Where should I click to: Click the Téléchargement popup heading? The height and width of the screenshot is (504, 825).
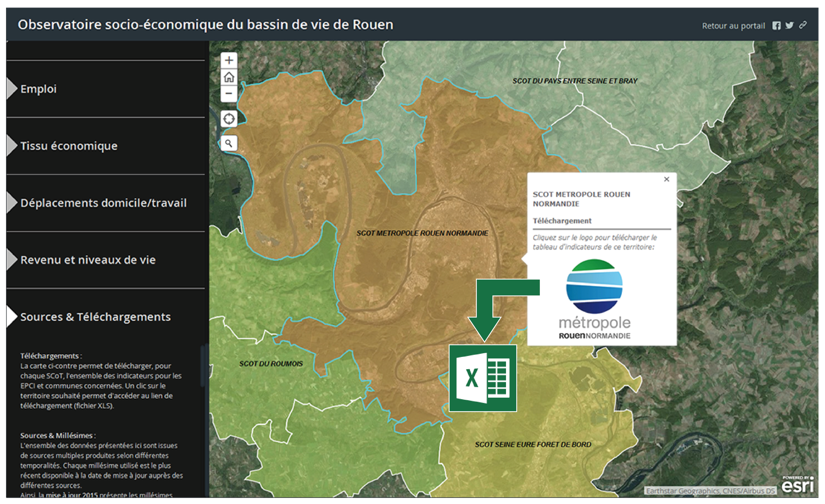pos(562,221)
